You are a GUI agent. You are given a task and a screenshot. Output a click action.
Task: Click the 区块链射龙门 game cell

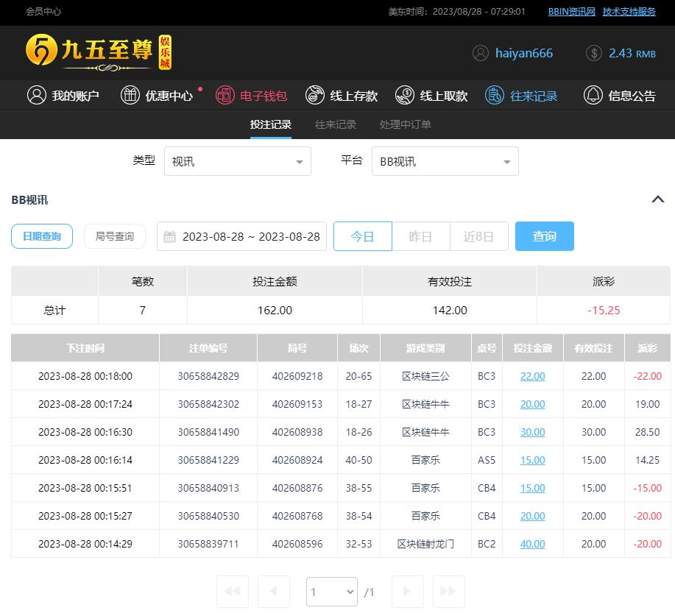tap(425, 544)
